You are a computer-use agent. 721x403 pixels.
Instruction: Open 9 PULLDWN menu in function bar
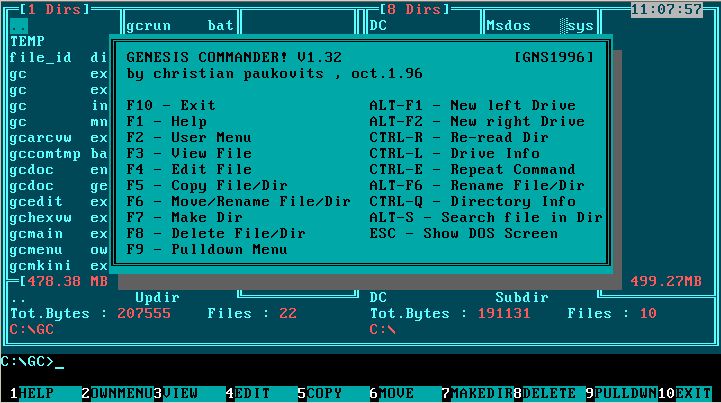622,393
